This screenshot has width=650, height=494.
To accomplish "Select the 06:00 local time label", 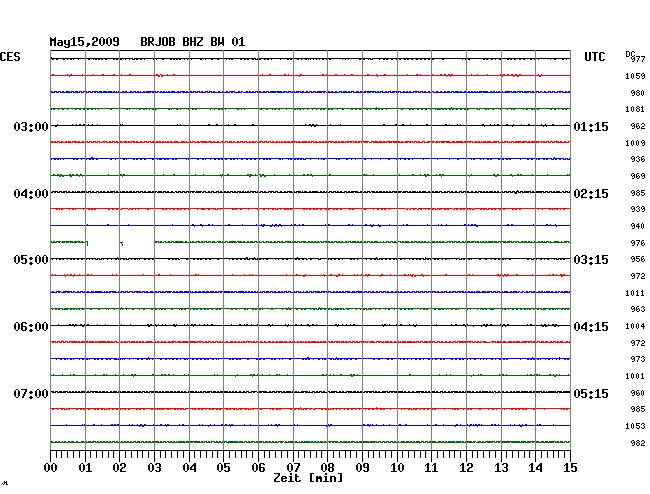I will pos(31,327).
